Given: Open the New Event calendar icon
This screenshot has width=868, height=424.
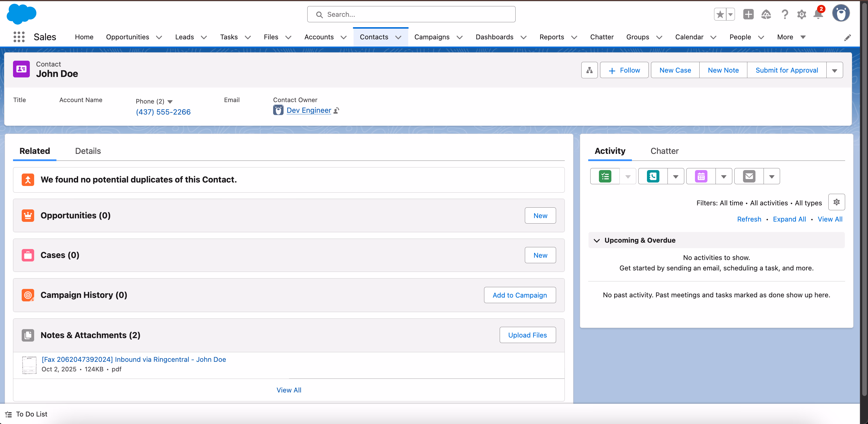Looking at the screenshot, I should click(x=701, y=176).
